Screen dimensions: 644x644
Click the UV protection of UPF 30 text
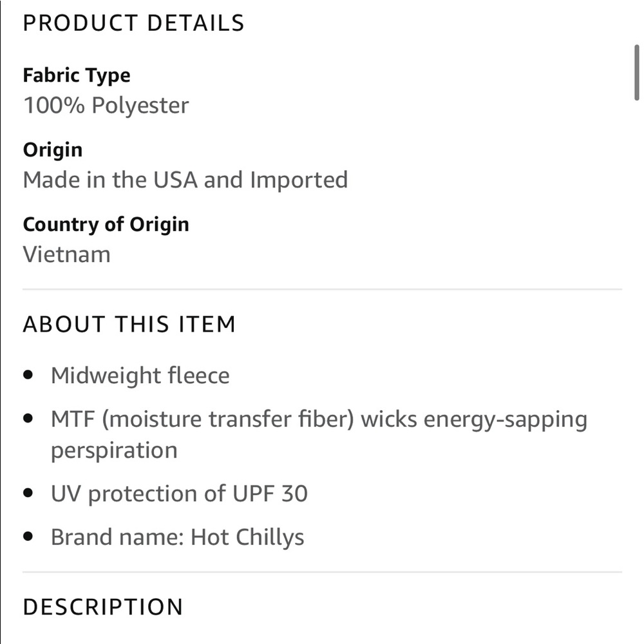point(179,494)
